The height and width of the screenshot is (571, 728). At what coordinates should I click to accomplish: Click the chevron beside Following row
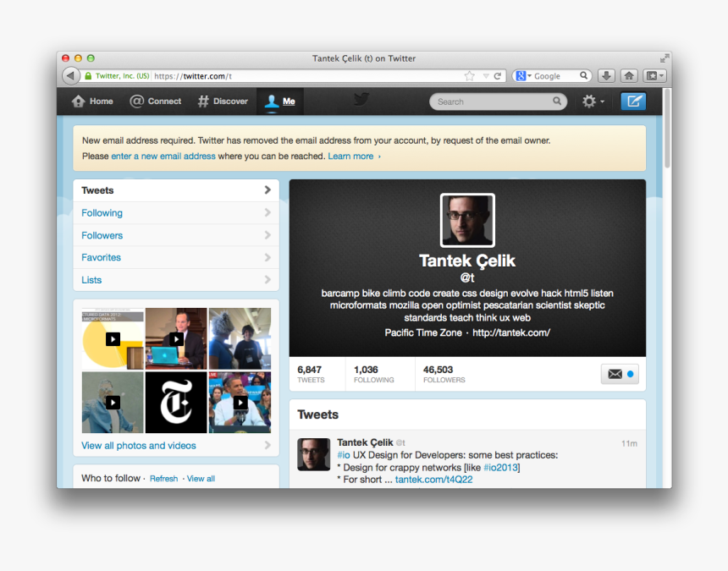(x=267, y=212)
